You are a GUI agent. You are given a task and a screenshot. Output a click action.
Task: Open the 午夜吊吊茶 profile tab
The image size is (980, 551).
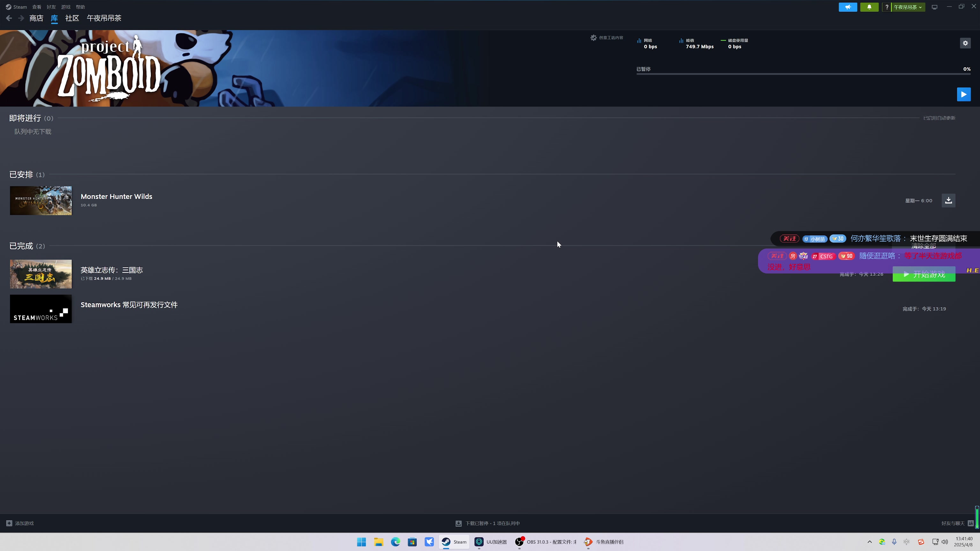104,18
